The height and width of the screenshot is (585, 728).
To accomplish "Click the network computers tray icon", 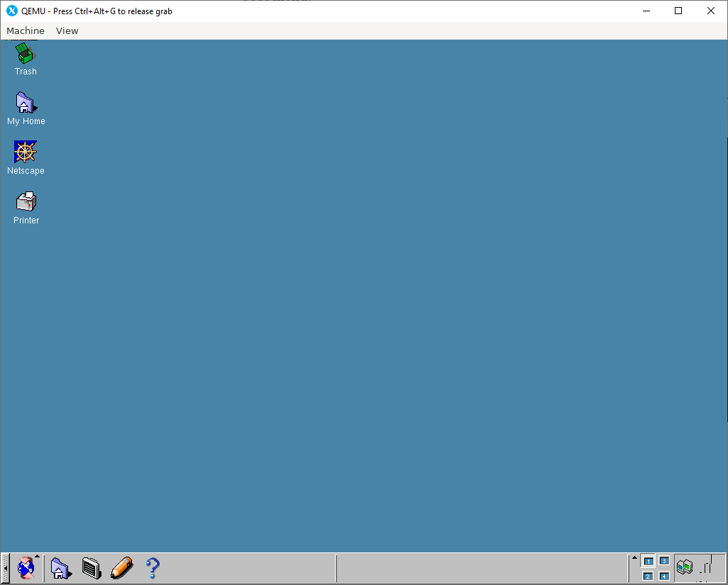I will tap(684, 567).
